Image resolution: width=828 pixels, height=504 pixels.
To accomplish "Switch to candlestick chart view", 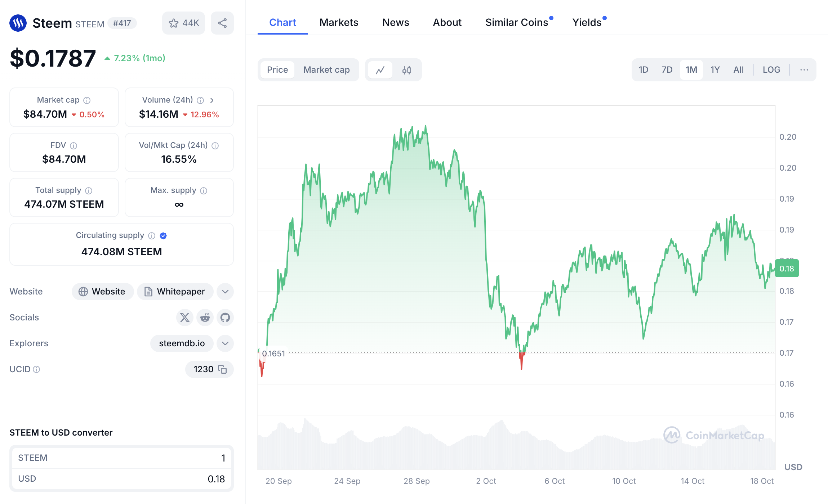I will tap(407, 70).
